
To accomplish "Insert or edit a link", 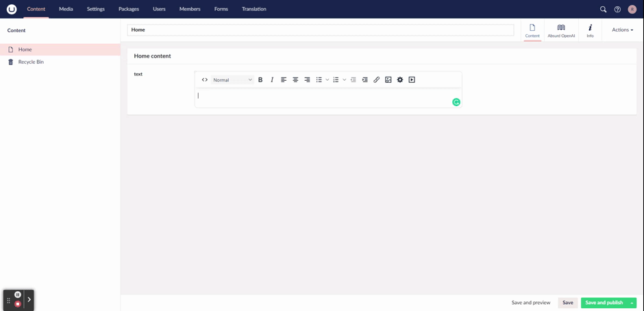I will pos(377,79).
